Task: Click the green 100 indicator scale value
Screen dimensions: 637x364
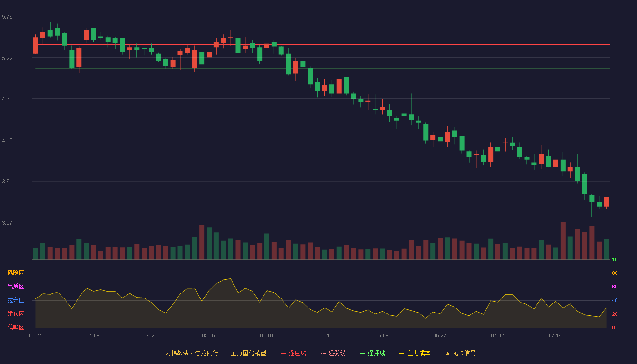Action: coord(616,260)
